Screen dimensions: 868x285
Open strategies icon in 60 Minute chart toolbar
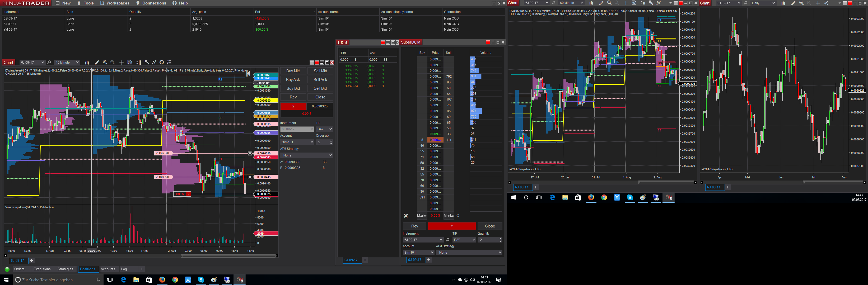tap(659, 3)
